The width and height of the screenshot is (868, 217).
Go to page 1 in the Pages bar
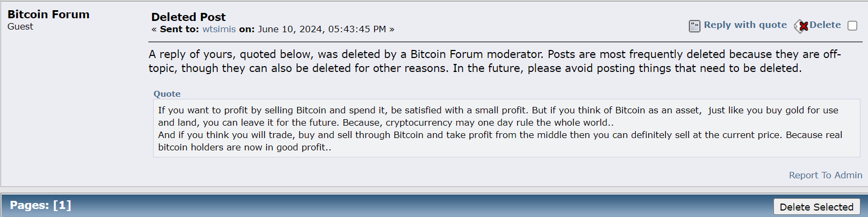pos(62,205)
